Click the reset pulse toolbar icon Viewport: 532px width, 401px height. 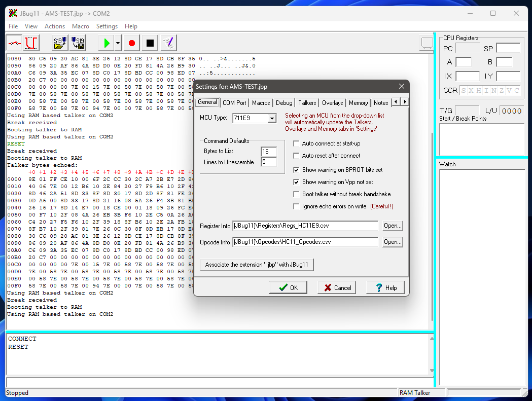[31, 44]
